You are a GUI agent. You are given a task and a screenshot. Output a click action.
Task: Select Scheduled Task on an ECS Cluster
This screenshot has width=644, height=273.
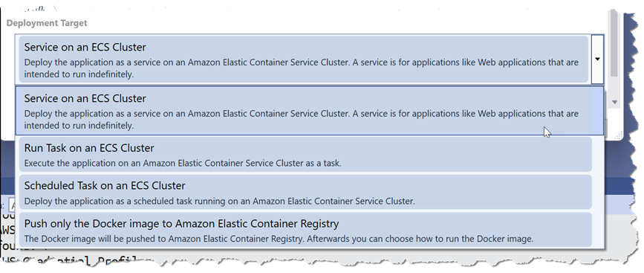click(x=305, y=192)
